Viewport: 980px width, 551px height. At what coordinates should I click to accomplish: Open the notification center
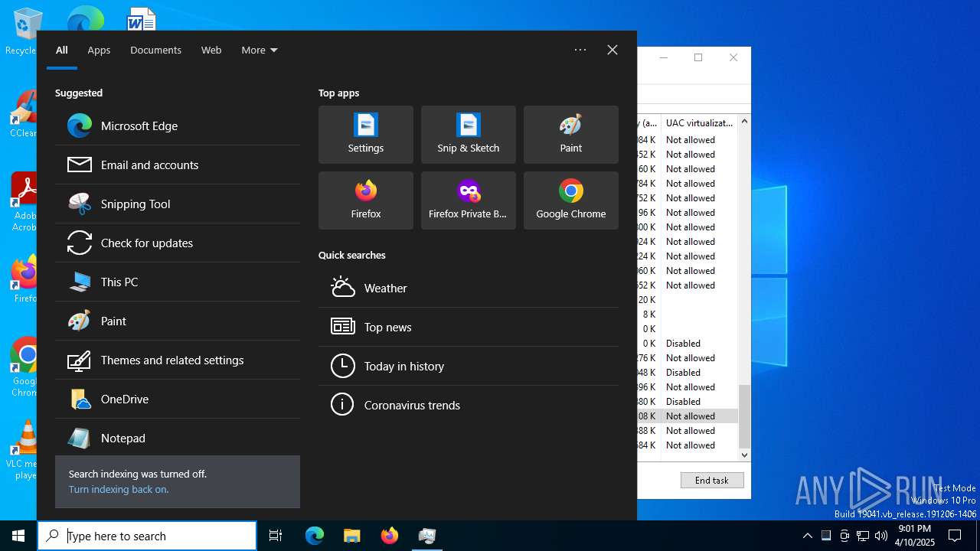click(955, 536)
